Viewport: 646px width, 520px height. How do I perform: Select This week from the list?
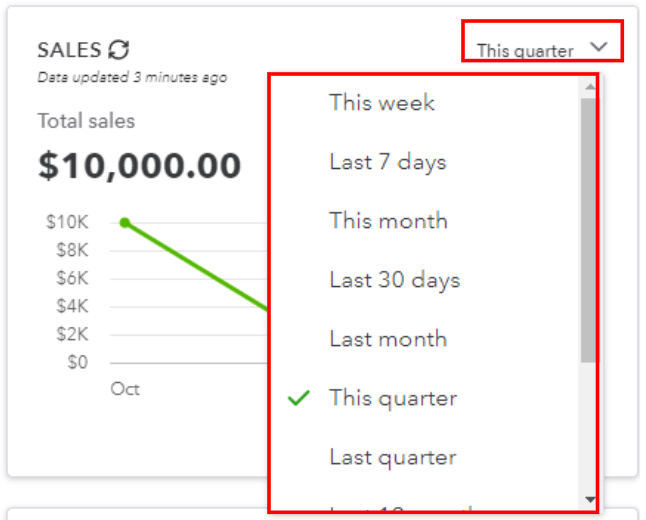[x=425, y=102]
